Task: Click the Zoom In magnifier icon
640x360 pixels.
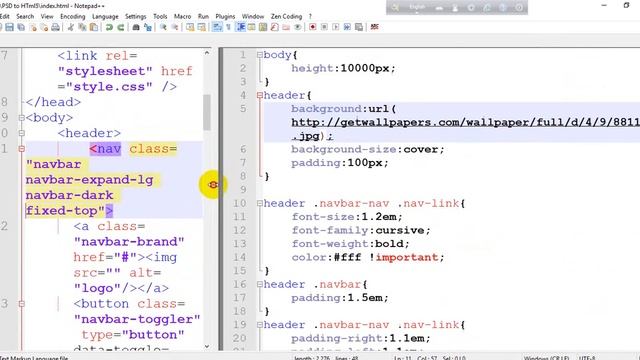Action: (163, 27)
